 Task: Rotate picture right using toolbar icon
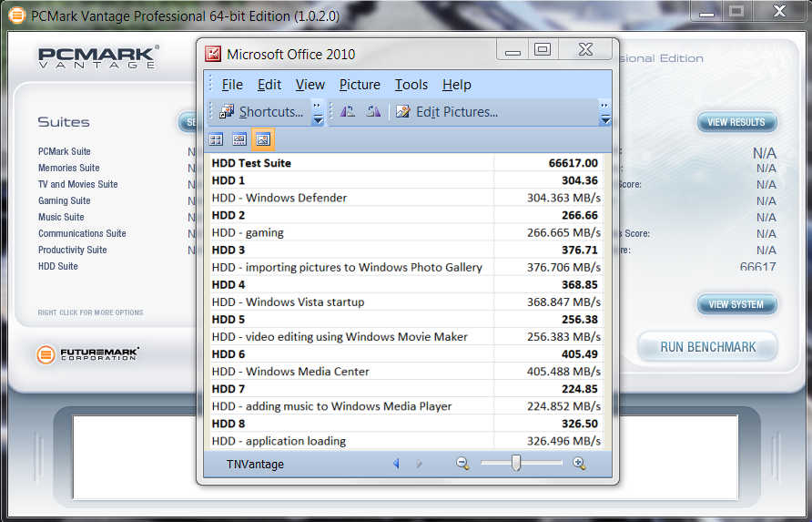coord(372,112)
